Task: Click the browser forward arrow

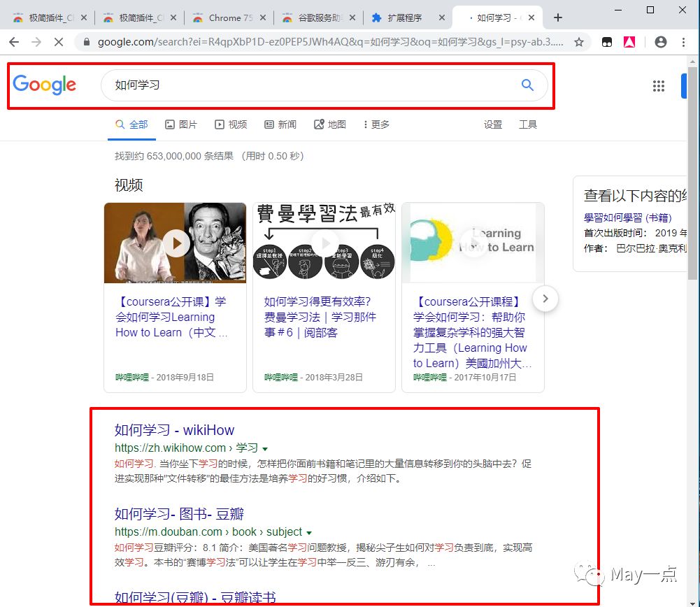Action: [36, 42]
